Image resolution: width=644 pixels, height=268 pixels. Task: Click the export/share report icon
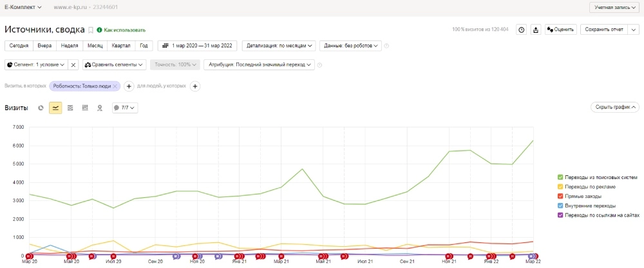pos(536,30)
